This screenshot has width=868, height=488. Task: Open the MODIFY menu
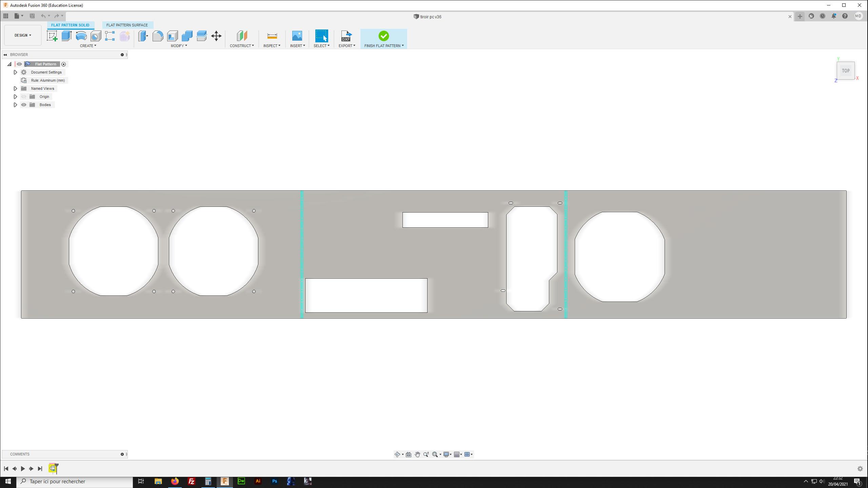[x=179, y=46]
